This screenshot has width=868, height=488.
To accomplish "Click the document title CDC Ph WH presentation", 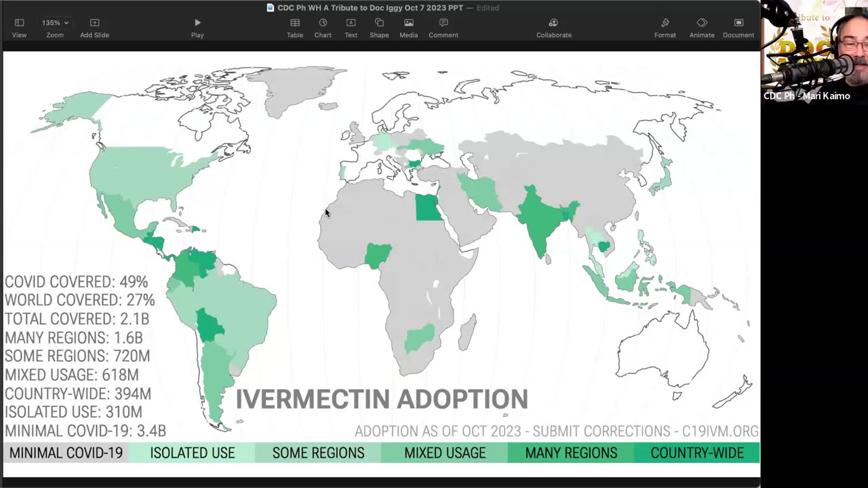I will tap(370, 7).
